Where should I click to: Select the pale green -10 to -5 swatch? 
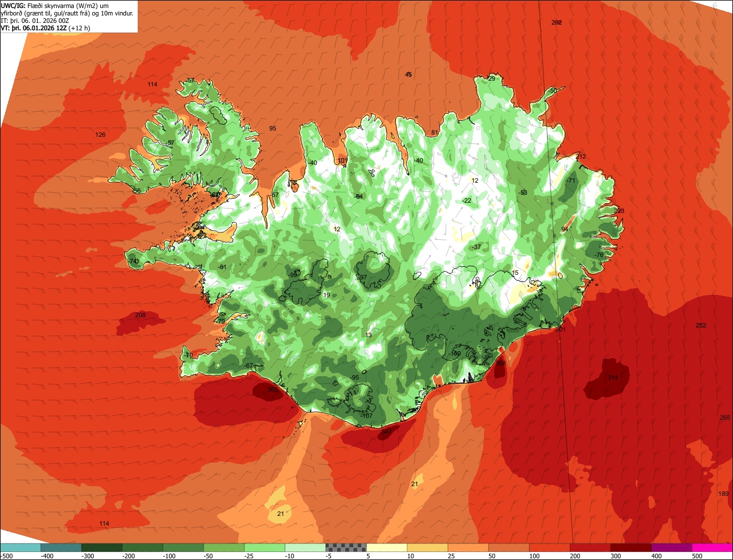(x=305, y=547)
